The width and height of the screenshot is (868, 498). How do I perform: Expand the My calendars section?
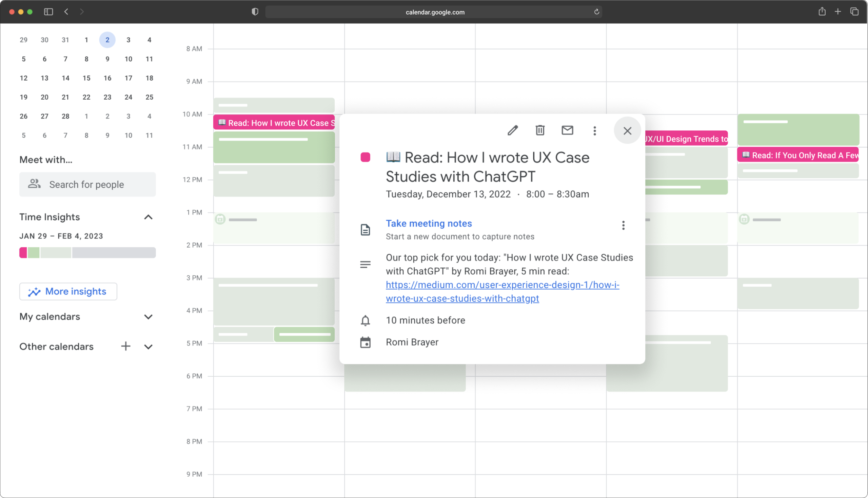[148, 317]
